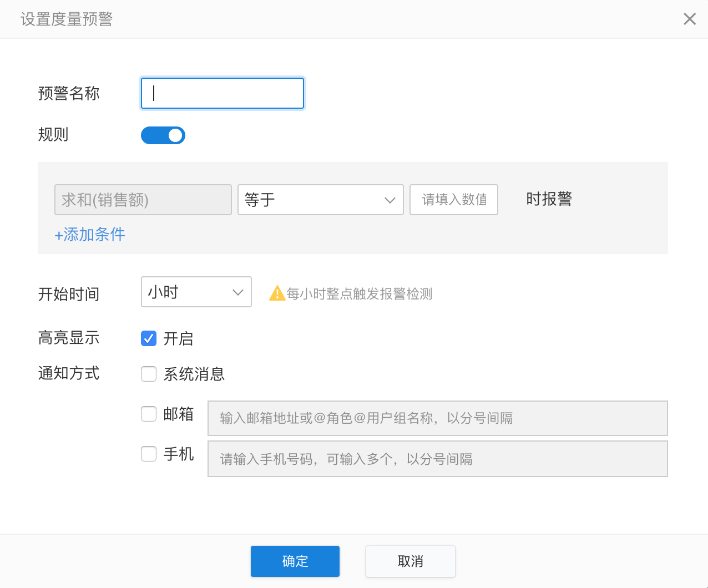Click the 取消 button
The width and height of the screenshot is (708, 588).
[x=411, y=561]
